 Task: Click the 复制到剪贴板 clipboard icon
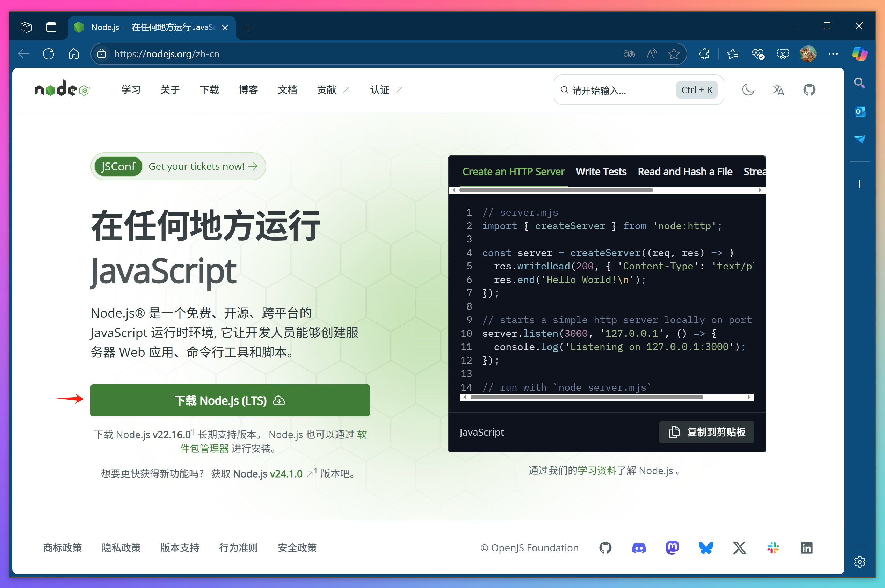coord(674,432)
